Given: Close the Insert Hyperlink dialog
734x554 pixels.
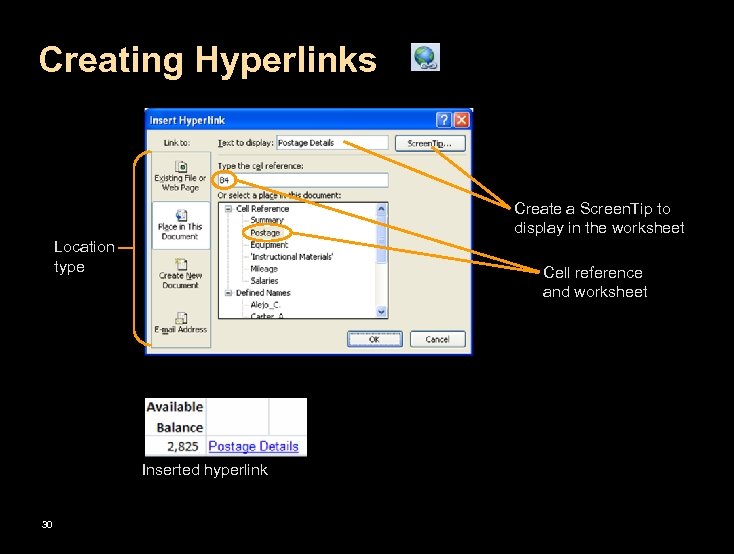Looking at the screenshot, I should (461, 120).
